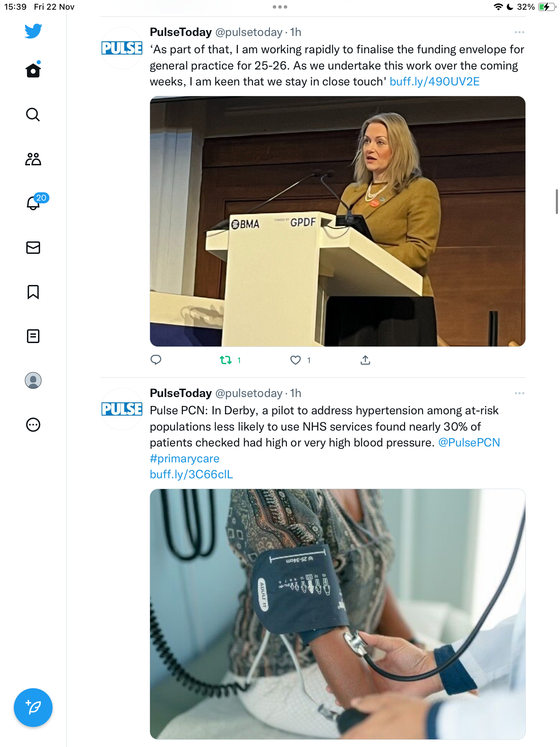Share the funding envelope tweet

tap(365, 360)
